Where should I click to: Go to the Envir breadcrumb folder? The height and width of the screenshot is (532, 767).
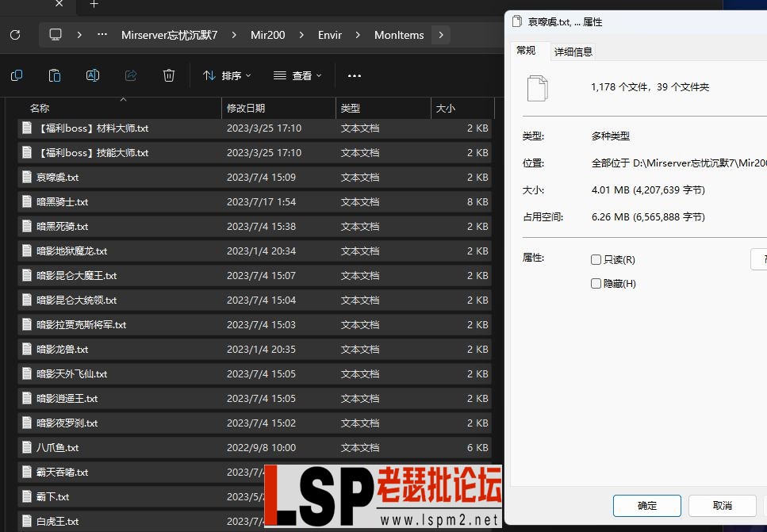[330, 35]
